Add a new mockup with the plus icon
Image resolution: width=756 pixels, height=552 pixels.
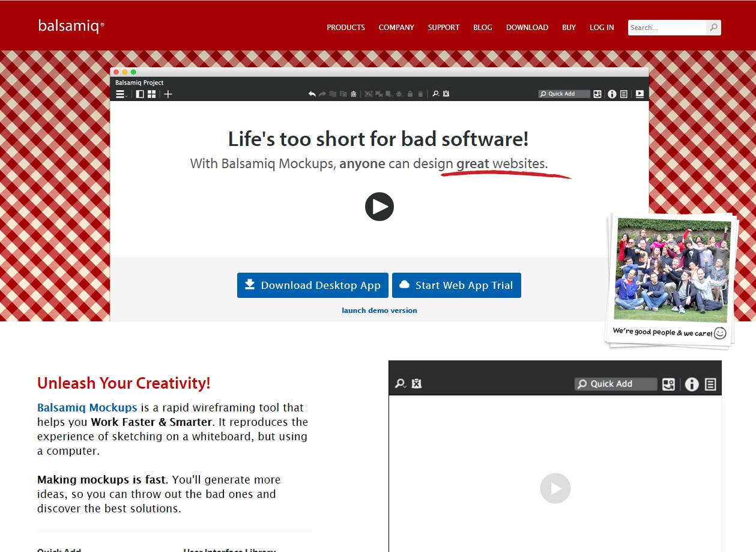pyautogui.click(x=168, y=94)
